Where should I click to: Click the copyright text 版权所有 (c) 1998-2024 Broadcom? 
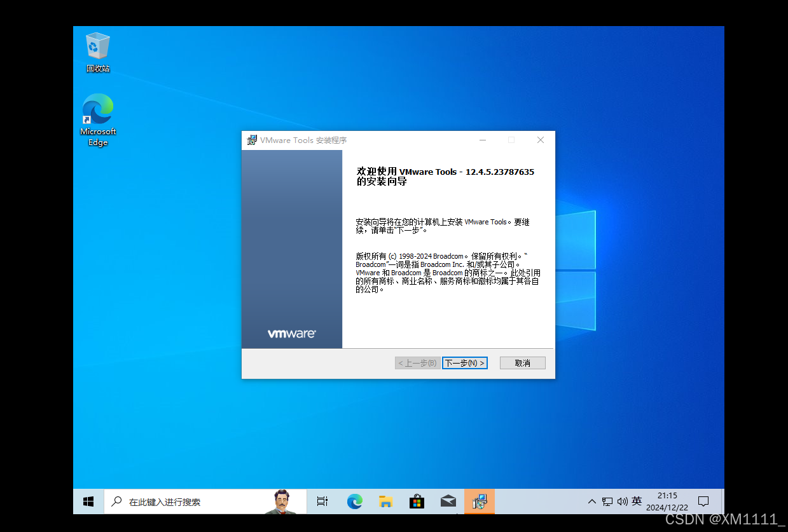pos(410,256)
